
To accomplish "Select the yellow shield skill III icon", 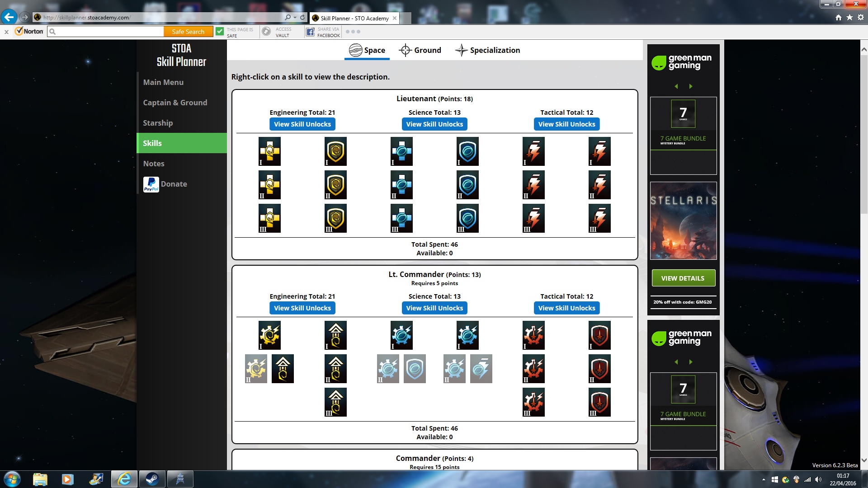I will [335, 218].
